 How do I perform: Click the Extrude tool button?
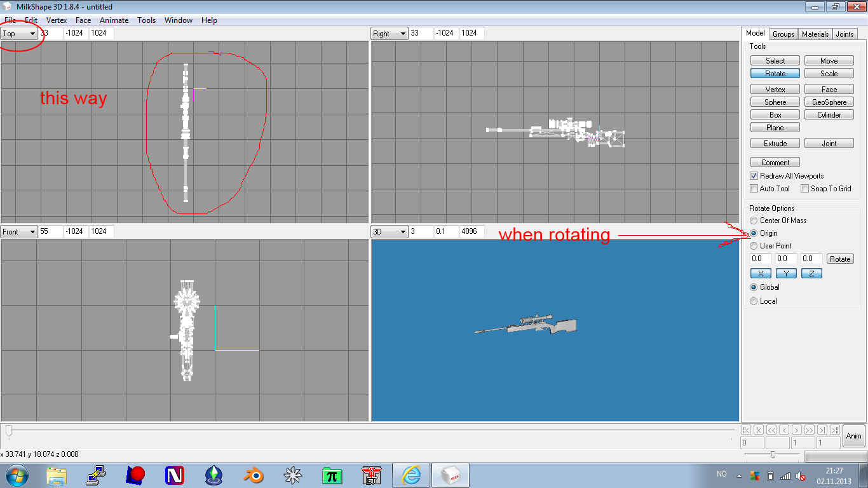coord(775,144)
